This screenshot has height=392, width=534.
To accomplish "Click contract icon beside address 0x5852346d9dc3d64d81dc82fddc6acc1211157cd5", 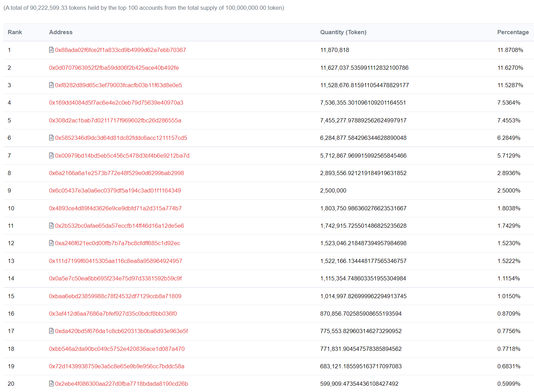I will coord(51,138).
